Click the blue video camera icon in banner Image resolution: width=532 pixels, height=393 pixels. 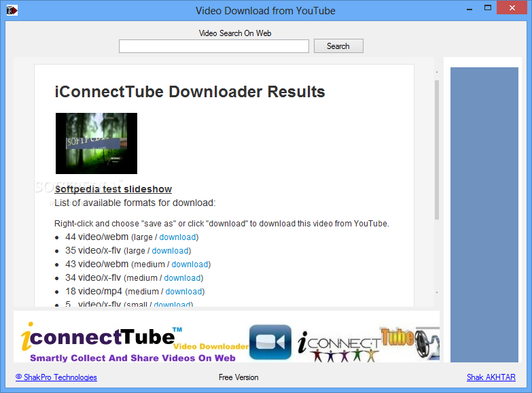[270, 342]
